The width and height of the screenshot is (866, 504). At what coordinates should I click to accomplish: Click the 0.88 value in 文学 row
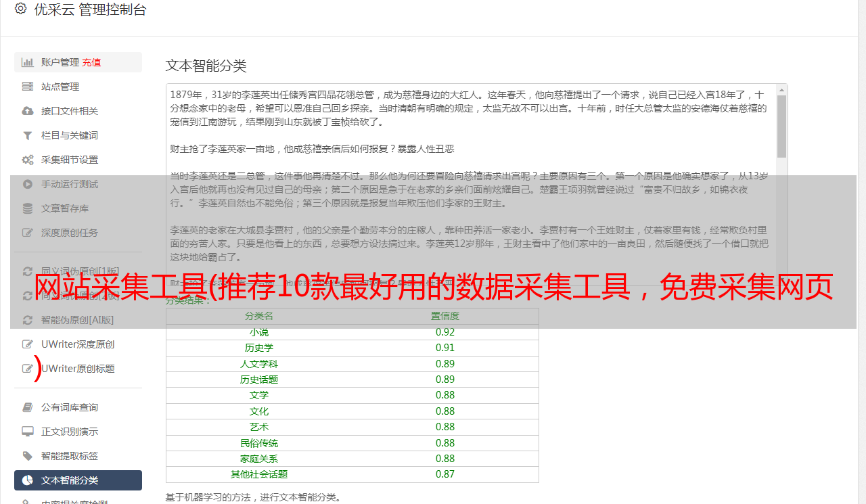(x=445, y=395)
